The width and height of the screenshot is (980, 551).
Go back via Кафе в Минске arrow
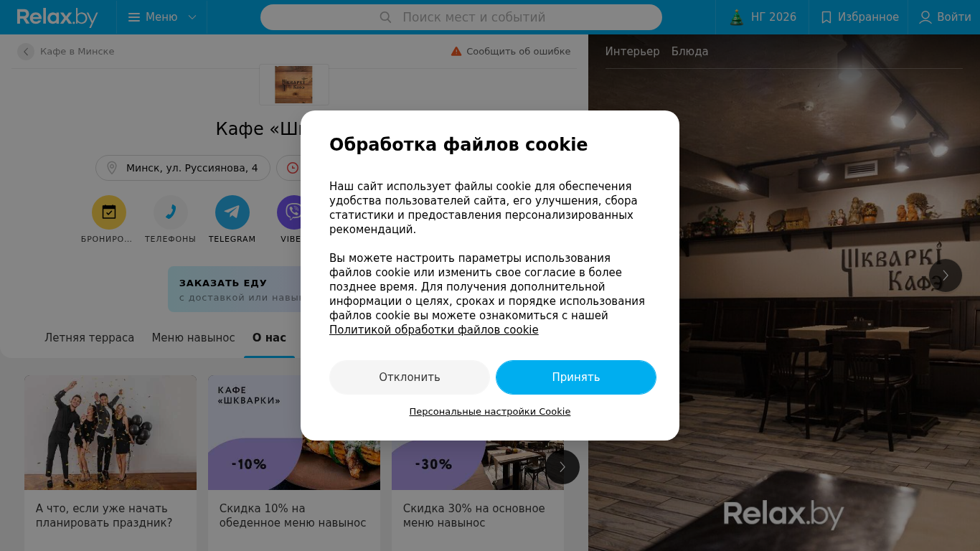[x=26, y=52]
